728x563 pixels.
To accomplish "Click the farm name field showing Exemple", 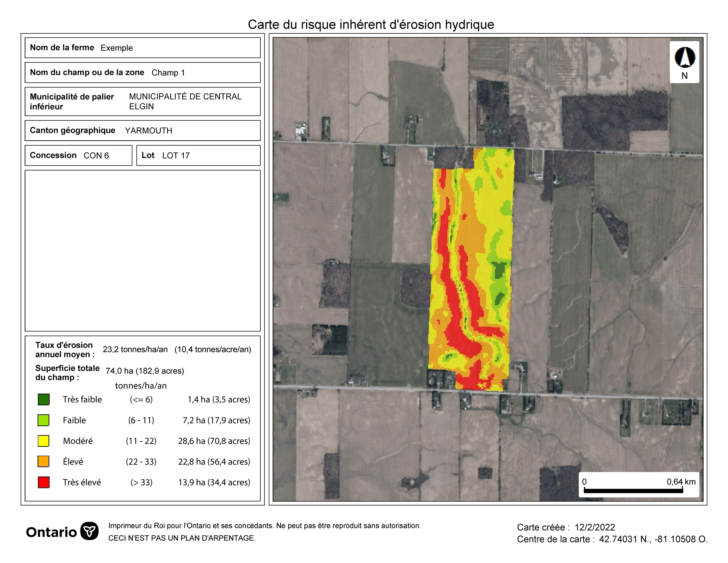I will pyautogui.click(x=143, y=48).
